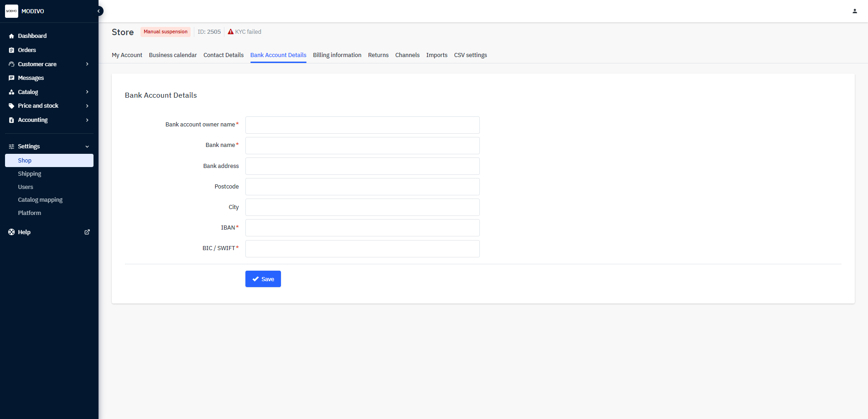This screenshot has width=868, height=419.
Task: Expand the Accounting submenu chevron
Action: pyautogui.click(x=87, y=120)
